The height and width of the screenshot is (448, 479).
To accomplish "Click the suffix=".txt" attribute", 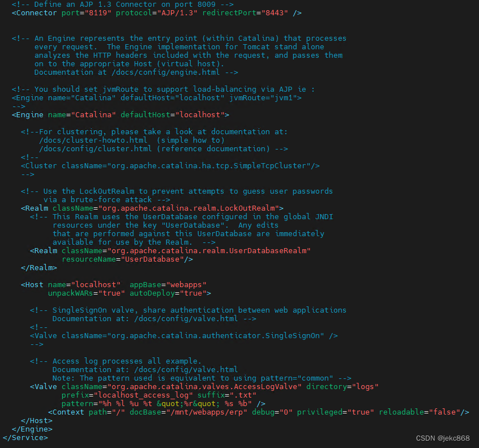I will click(x=227, y=395).
